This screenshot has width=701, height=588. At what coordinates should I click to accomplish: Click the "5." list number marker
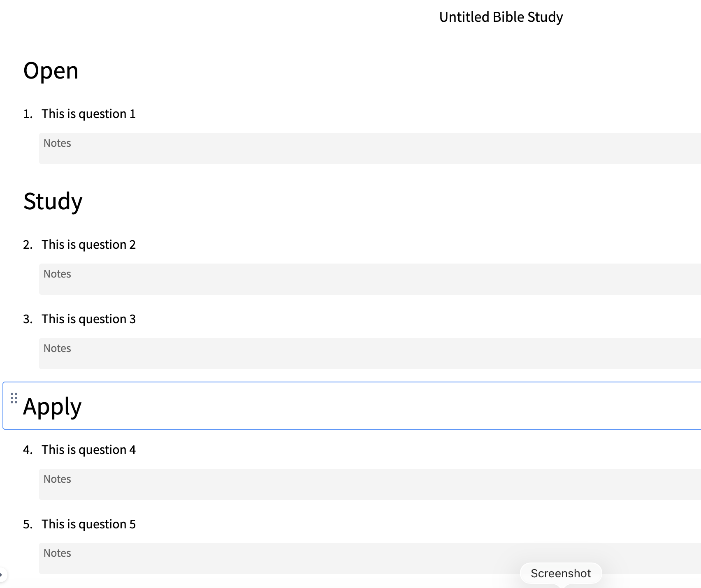coord(28,524)
